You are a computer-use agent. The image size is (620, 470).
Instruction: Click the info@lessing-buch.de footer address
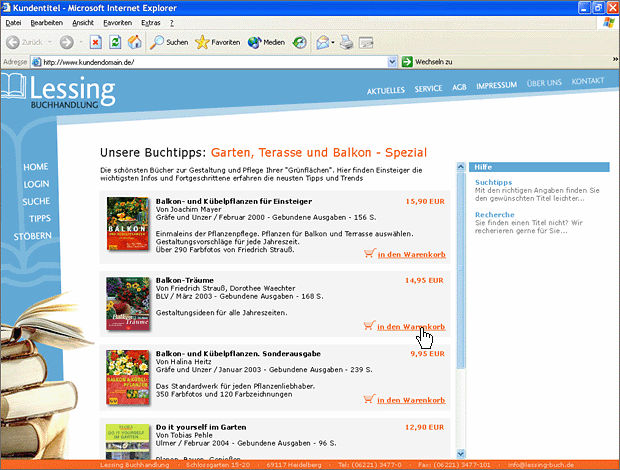[541, 465]
